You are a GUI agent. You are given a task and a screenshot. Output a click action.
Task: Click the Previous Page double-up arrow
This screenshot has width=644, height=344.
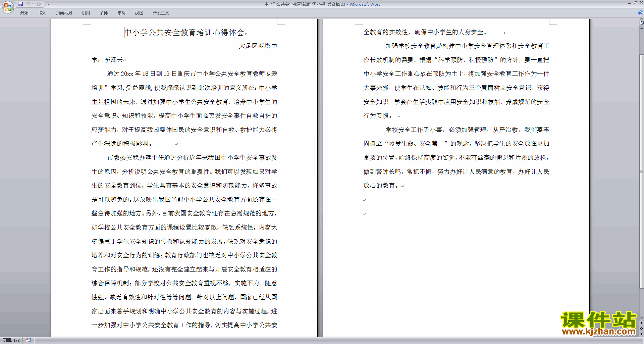[641, 324]
